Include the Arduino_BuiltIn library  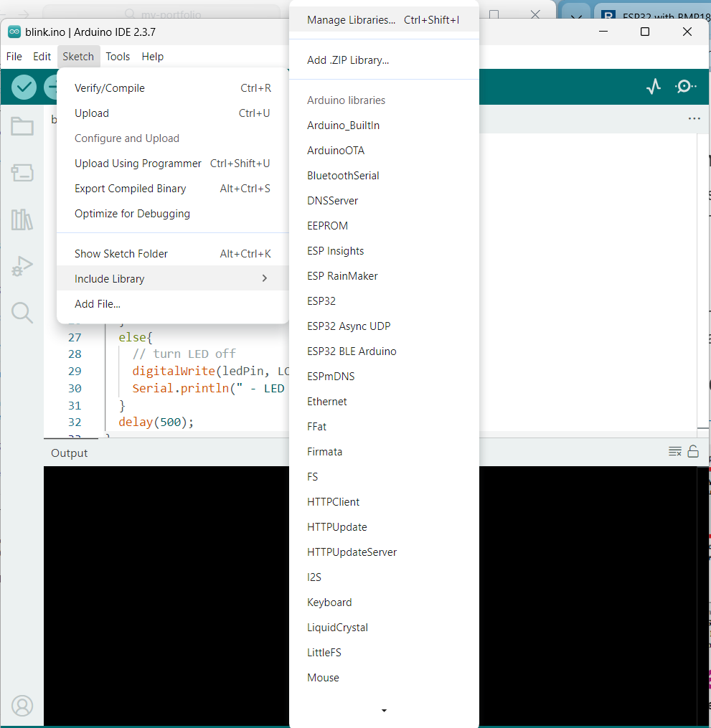click(384, 126)
